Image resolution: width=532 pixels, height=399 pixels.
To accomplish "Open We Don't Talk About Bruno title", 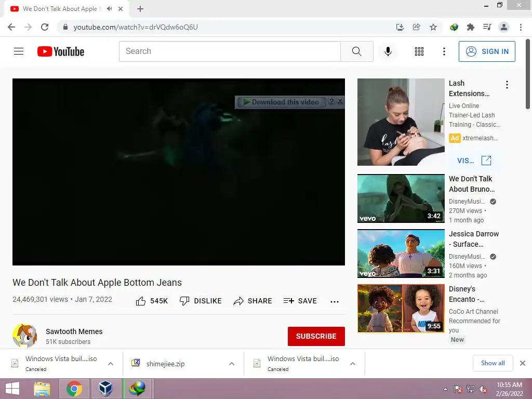I will [x=472, y=184].
